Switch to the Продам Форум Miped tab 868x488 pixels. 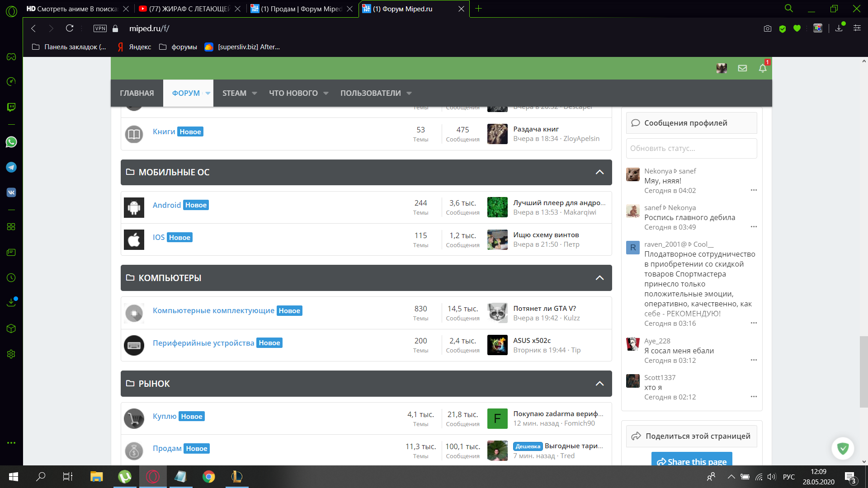(302, 9)
